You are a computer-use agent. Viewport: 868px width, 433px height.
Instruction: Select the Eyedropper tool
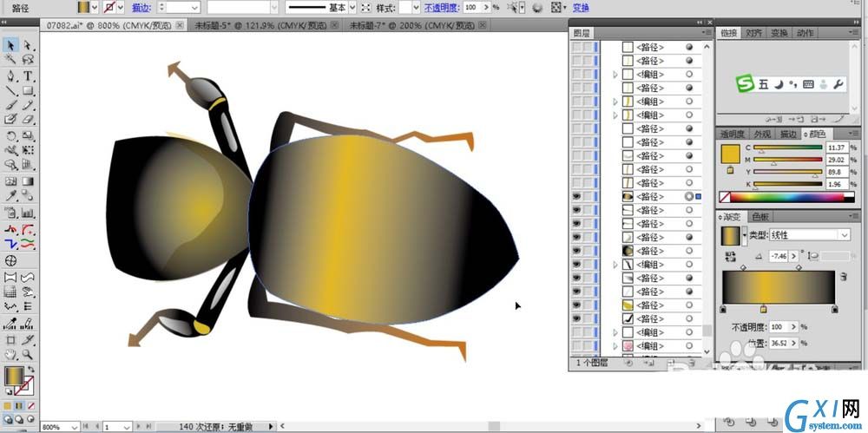click(x=10, y=195)
